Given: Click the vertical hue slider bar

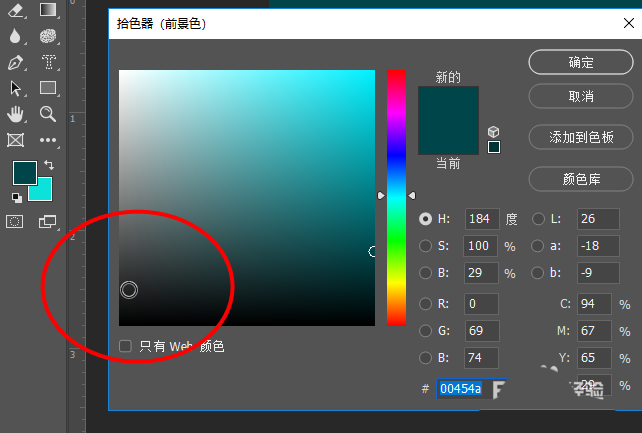Looking at the screenshot, I should tap(396, 198).
